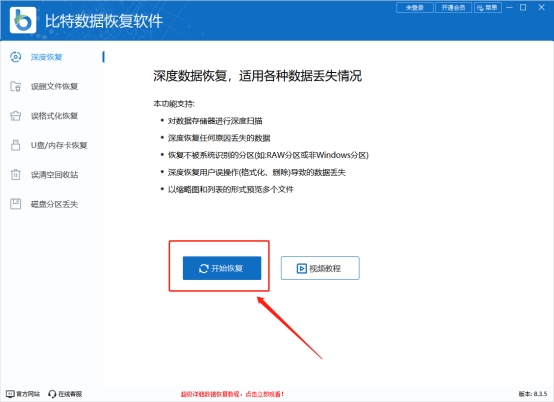Select the 磁盘分区丢失 disk icon

pos(16,204)
